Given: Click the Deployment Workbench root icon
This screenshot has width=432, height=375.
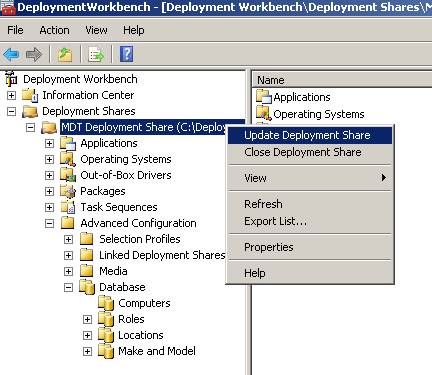Looking at the screenshot, I should [x=11, y=78].
